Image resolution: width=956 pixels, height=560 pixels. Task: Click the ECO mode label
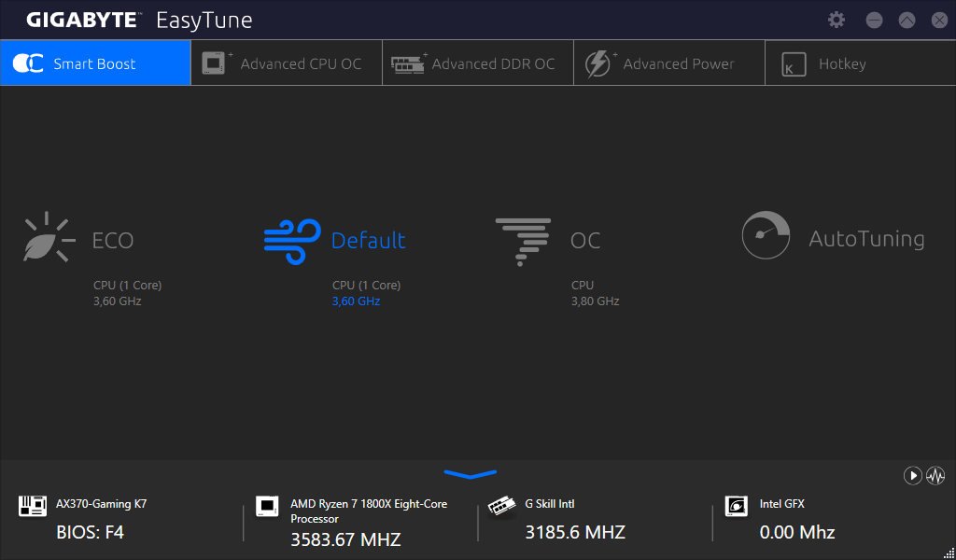[113, 241]
